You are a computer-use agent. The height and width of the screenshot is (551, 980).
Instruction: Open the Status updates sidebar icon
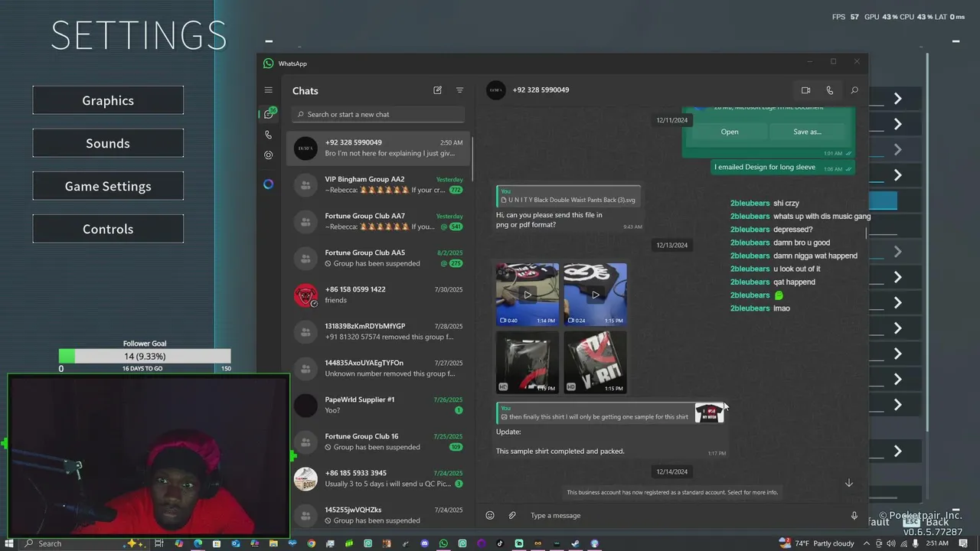point(268,155)
